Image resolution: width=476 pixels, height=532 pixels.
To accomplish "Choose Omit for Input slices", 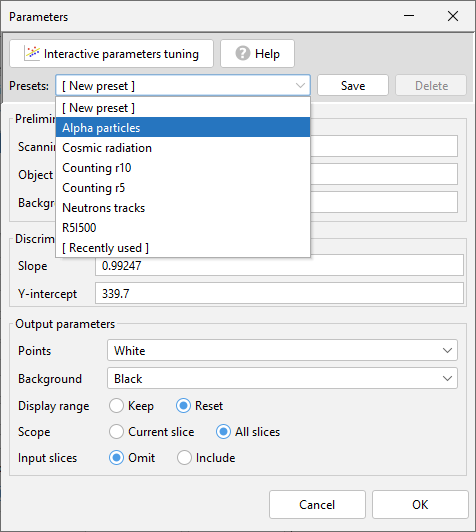I will tap(132, 458).
